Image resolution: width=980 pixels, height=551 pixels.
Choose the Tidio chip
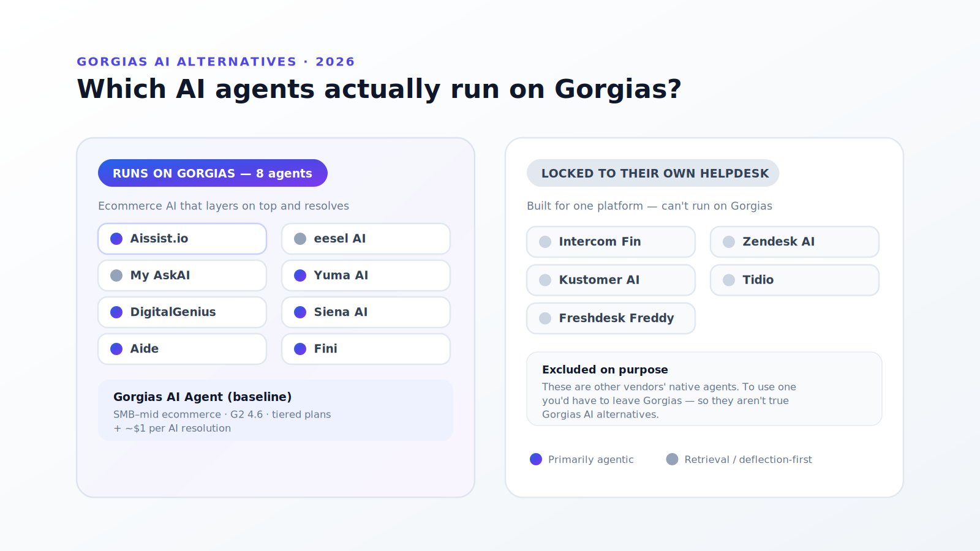click(x=794, y=280)
